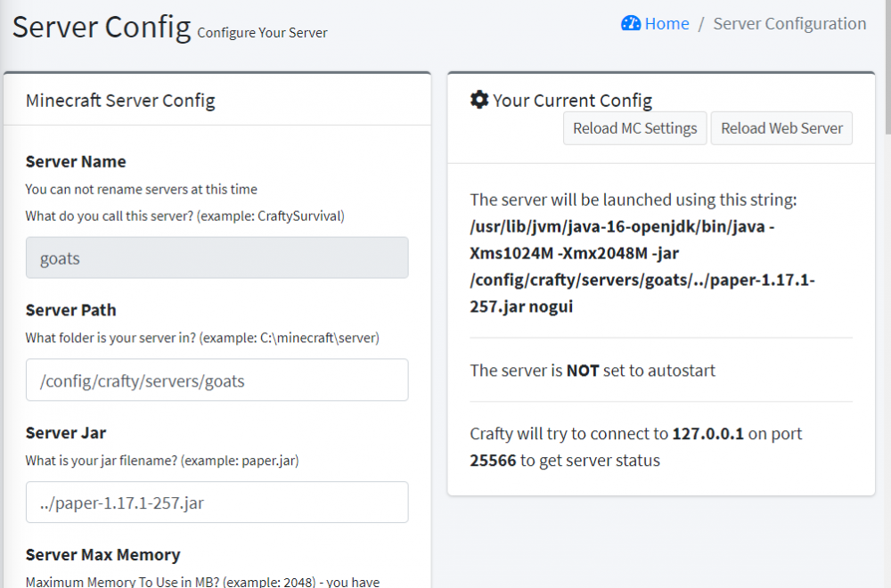
Task: Click the Home dashboard icon in breadcrumb
Action: click(x=630, y=23)
